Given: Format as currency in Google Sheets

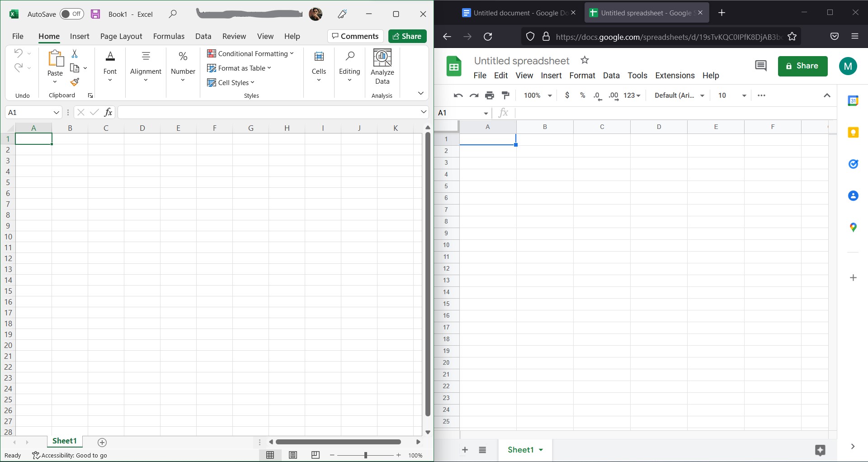Looking at the screenshot, I should [x=567, y=95].
